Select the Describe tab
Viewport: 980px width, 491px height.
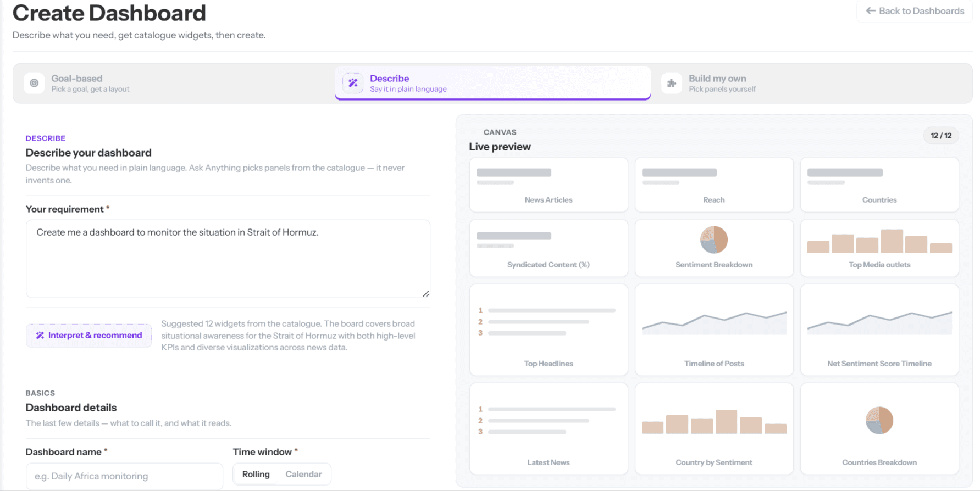click(x=492, y=83)
